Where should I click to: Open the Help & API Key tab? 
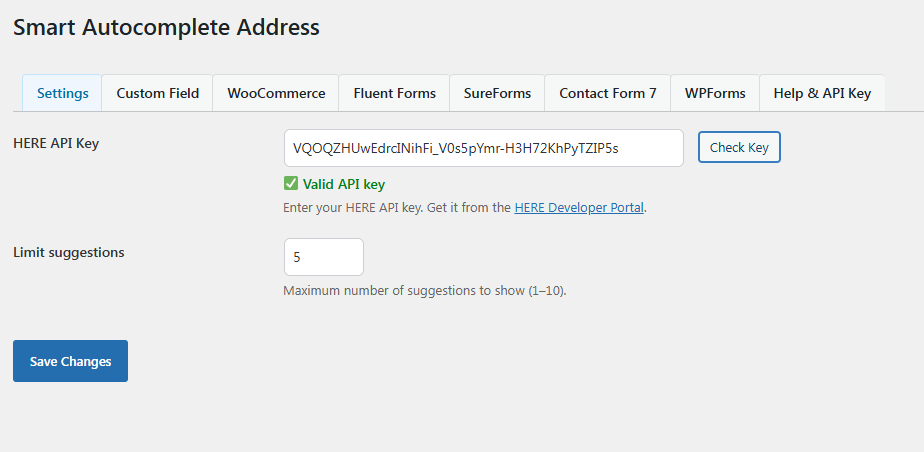(822, 93)
